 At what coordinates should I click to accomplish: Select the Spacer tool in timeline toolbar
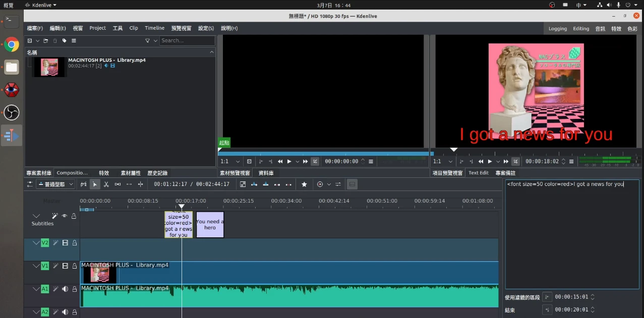click(118, 184)
